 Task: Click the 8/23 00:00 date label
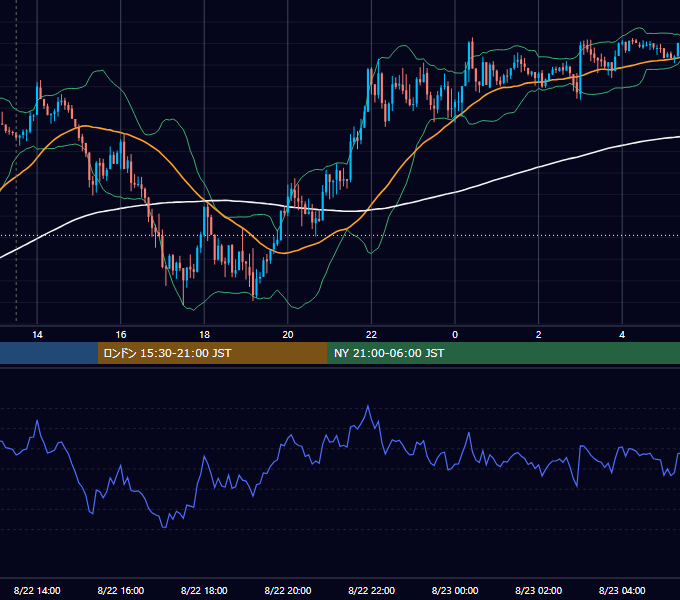coord(455,590)
